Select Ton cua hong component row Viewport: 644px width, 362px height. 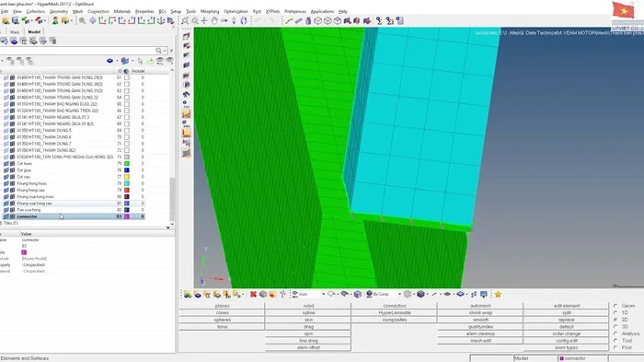(74, 210)
